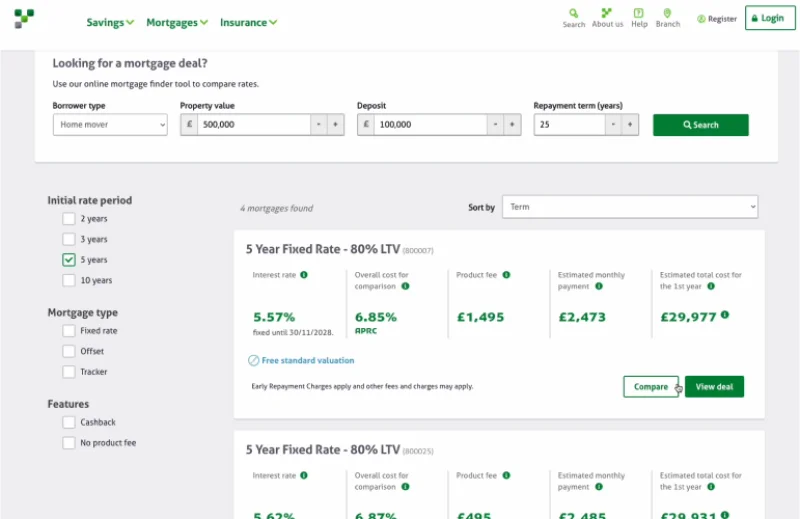Expand the Insurance menu

click(x=248, y=22)
